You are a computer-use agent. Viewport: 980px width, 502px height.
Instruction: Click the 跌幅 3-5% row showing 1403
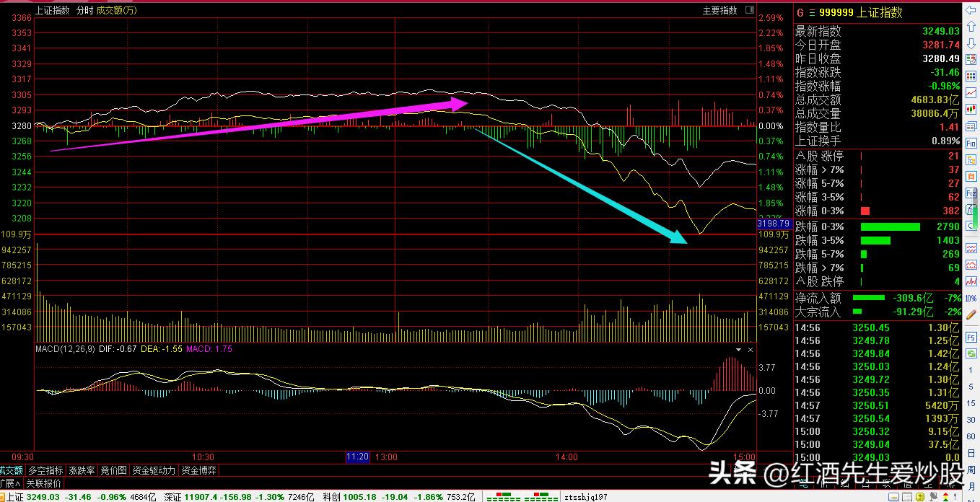coord(878,240)
